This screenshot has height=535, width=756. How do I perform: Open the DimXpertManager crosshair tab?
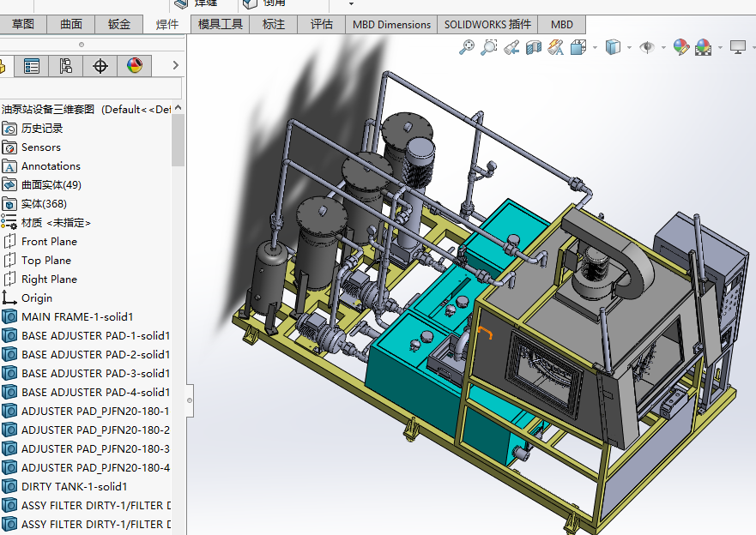point(100,66)
